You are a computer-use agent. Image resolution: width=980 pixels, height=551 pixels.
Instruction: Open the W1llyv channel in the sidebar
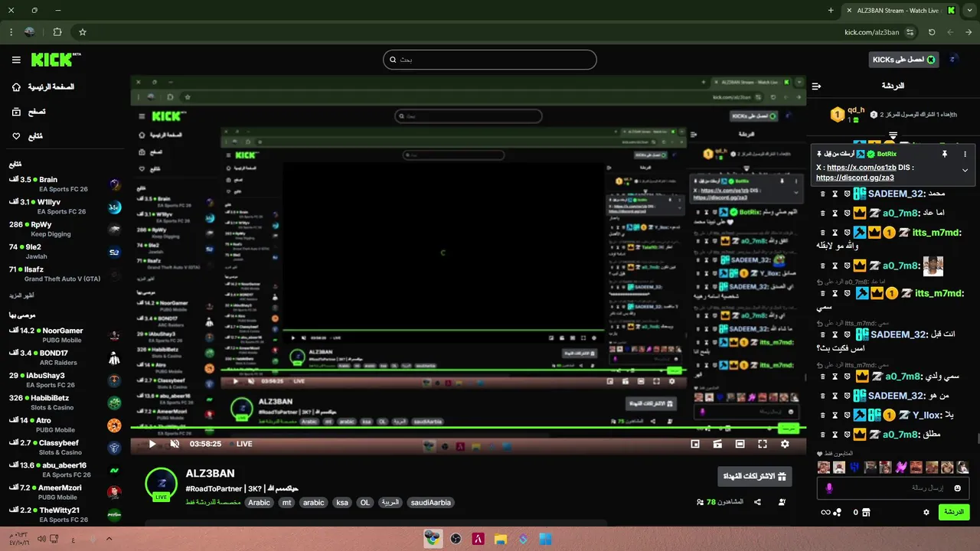[65, 207]
